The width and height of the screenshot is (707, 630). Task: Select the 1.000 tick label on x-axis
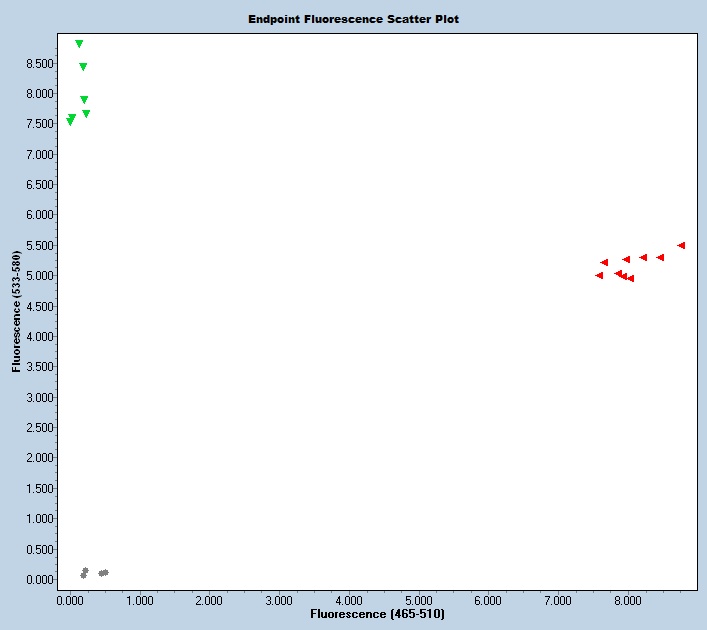pos(141,600)
